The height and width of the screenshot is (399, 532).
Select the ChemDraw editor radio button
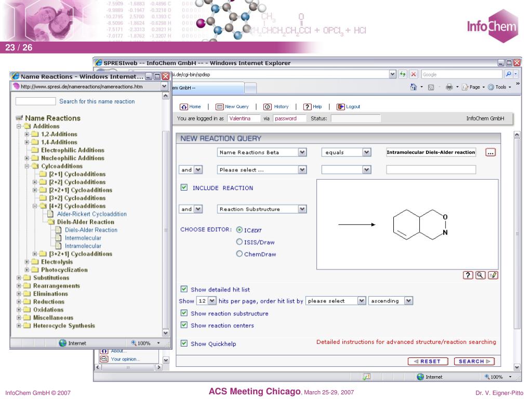239,254
